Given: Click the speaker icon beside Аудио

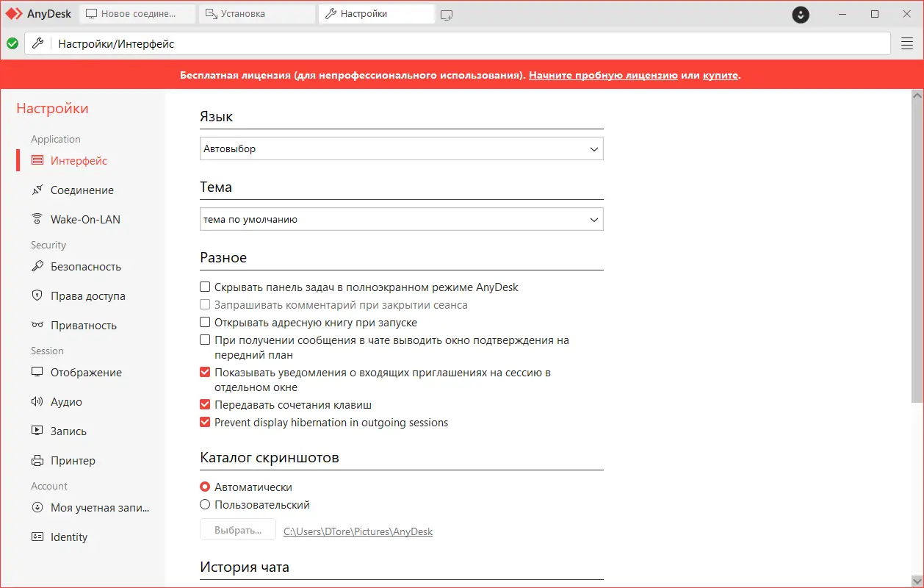Looking at the screenshot, I should click(37, 401).
